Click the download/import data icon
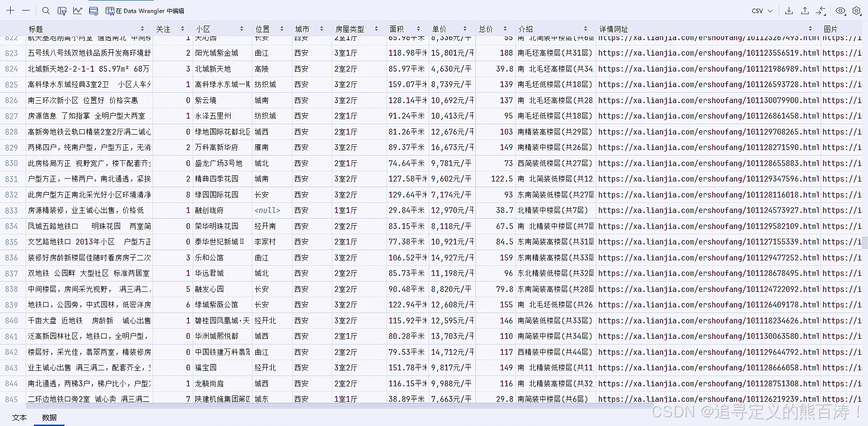Viewport: 868px width, 426px height. [789, 11]
